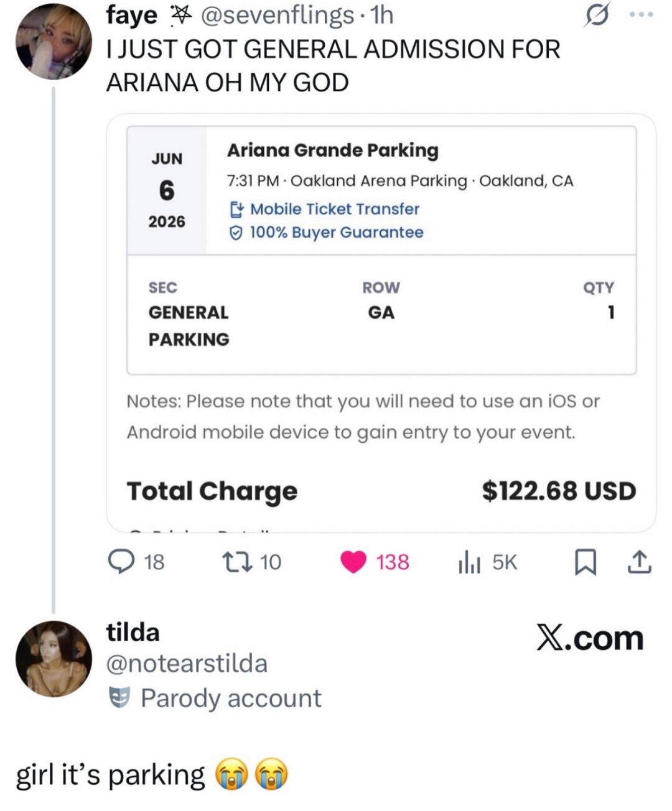
Task: Click the 100% Buyer Guarantee link
Action: tap(336, 233)
